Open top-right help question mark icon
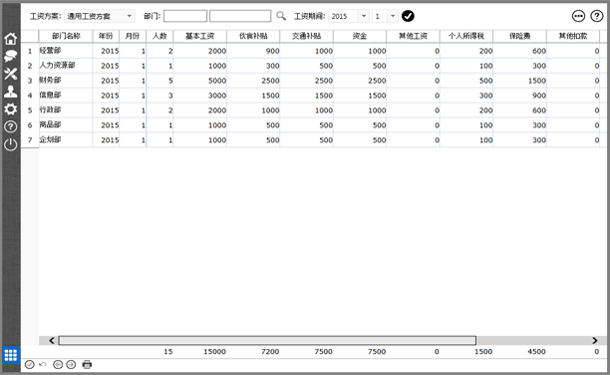This screenshot has height=375, width=610. coord(597,16)
